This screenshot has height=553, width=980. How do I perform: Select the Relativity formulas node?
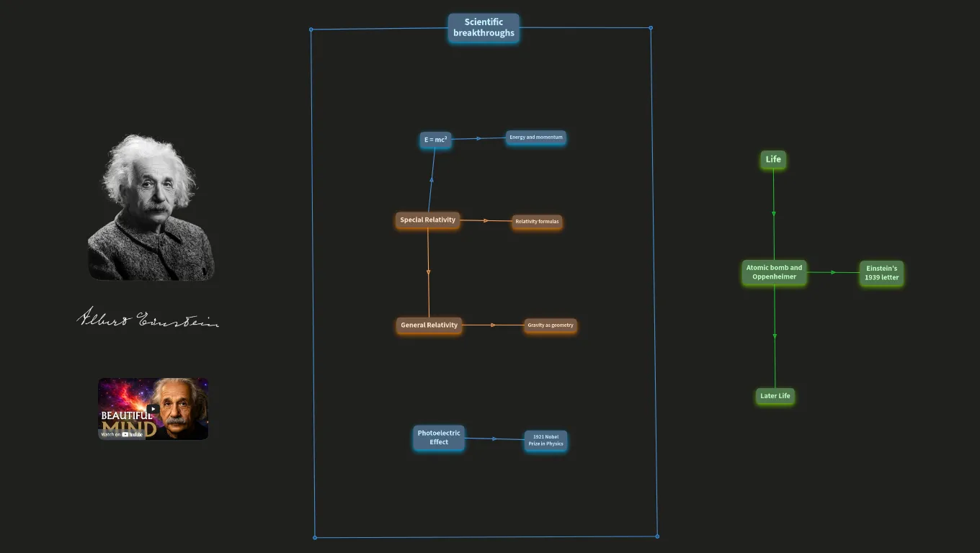537,222
